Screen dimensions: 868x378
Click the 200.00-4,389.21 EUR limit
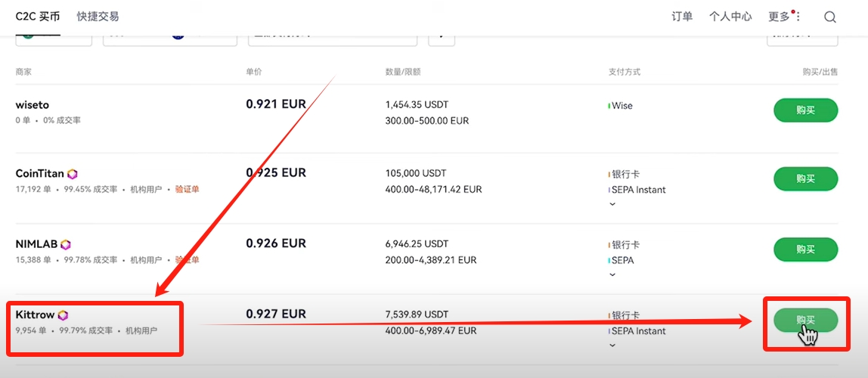[x=430, y=259]
